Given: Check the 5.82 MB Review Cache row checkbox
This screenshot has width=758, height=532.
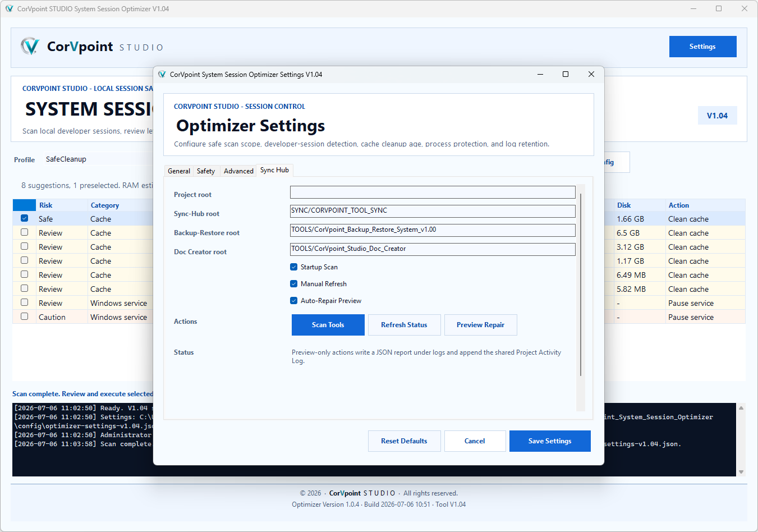Looking at the screenshot, I should pyautogui.click(x=24, y=288).
